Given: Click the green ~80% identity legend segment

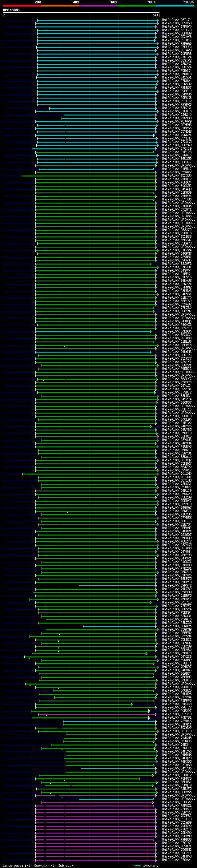Looking at the screenshot, I should (x=137, y=6).
